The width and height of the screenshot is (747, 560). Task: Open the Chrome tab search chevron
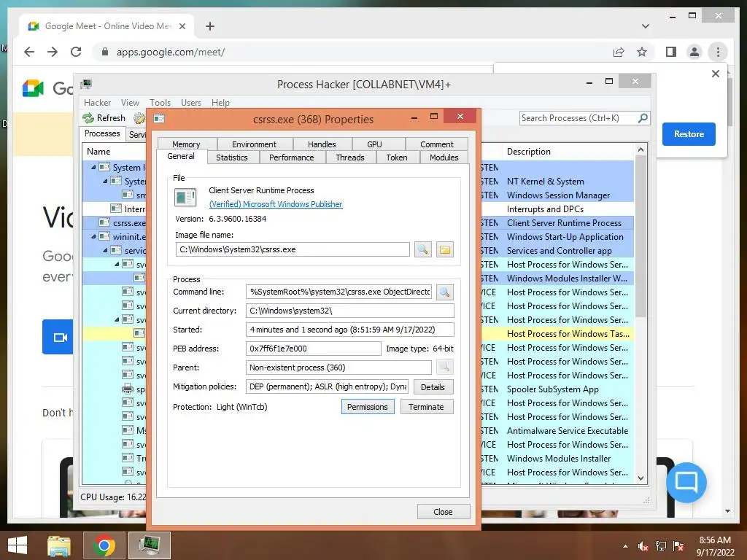pyautogui.click(x=646, y=26)
